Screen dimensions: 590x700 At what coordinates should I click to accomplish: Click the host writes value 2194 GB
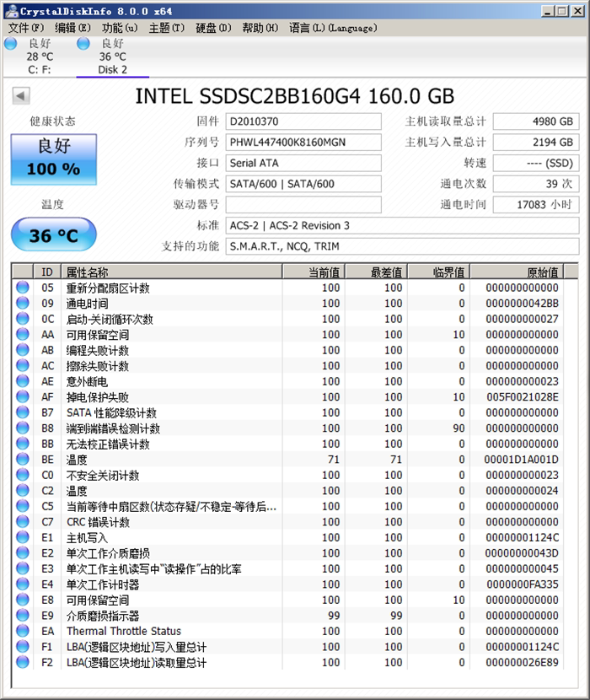click(x=536, y=143)
